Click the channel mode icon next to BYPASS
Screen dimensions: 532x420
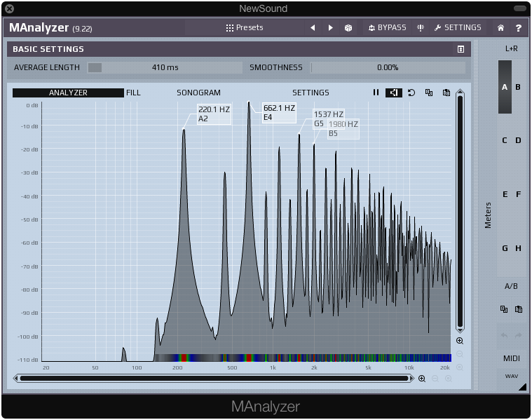point(421,28)
